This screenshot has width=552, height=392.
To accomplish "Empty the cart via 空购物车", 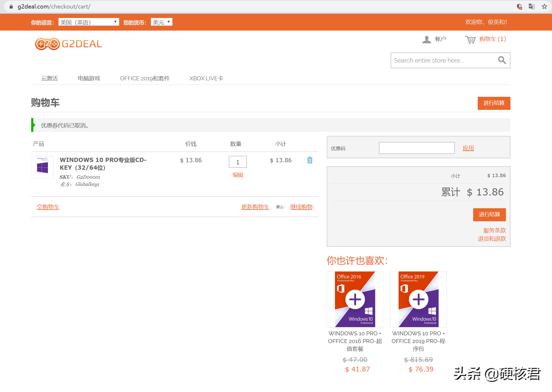I will click(x=48, y=207).
